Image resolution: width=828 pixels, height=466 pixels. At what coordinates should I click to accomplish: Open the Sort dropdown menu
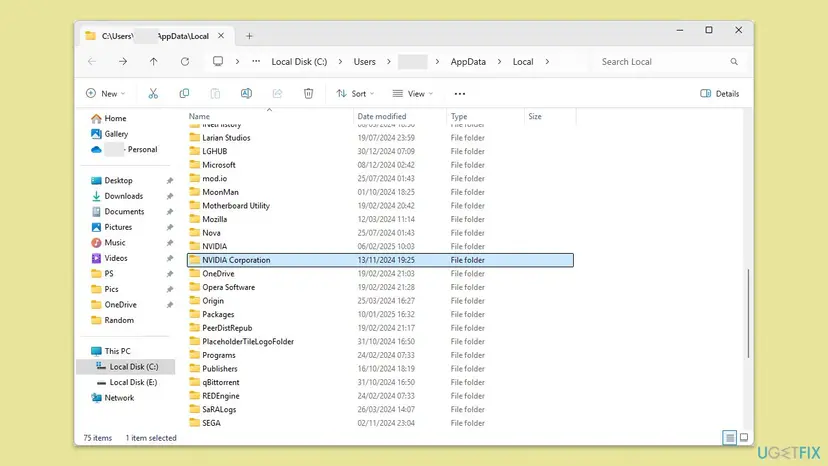click(x=355, y=94)
